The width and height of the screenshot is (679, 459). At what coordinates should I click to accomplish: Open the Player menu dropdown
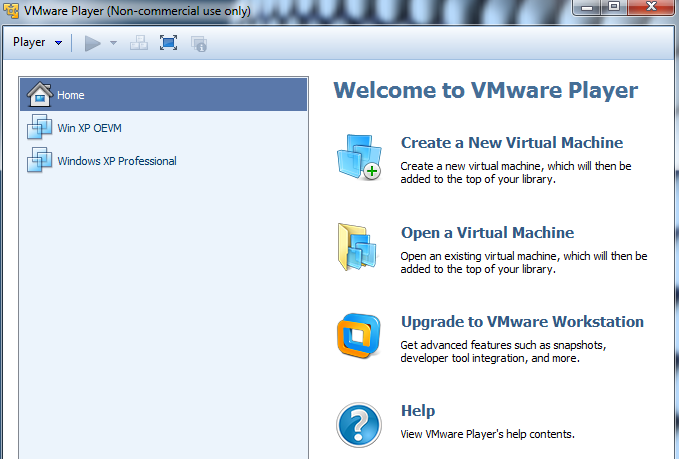coord(37,42)
